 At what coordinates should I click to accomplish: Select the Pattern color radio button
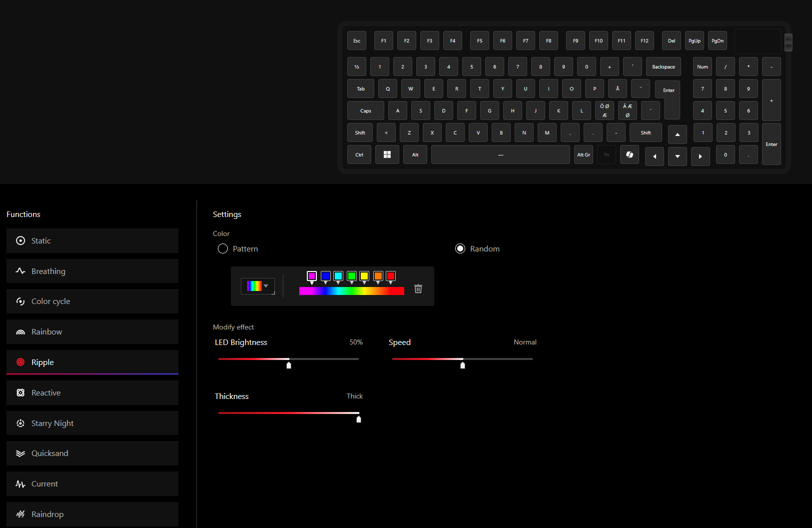tap(223, 249)
